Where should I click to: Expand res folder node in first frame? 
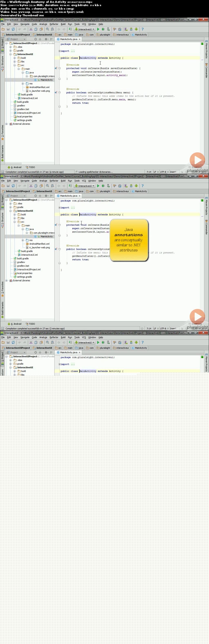23,84
